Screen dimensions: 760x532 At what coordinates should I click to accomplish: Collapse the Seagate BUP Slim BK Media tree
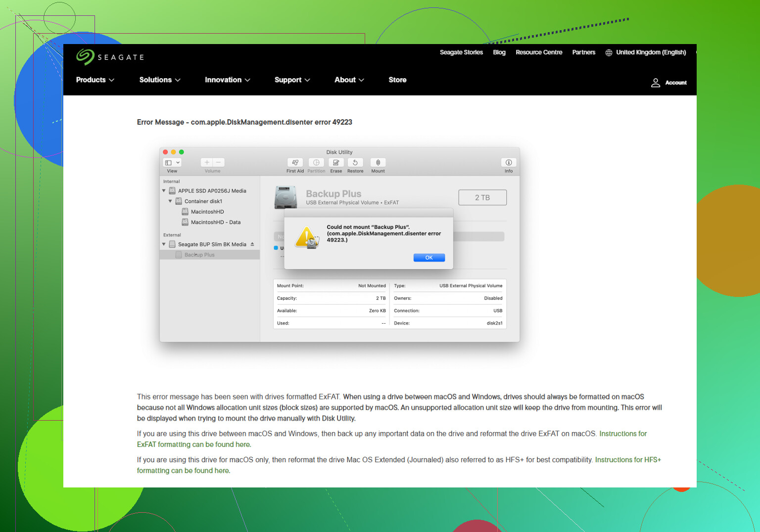click(x=164, y=244)
